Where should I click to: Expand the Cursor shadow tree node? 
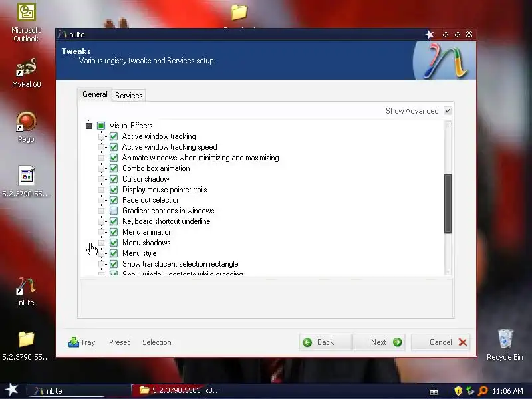[x=101, y=179]
